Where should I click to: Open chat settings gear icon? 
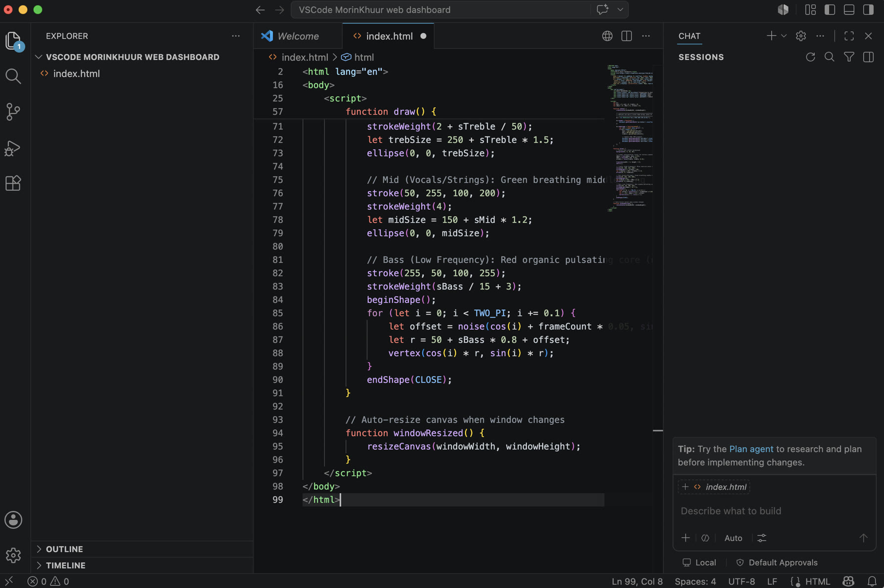(801, 36)
